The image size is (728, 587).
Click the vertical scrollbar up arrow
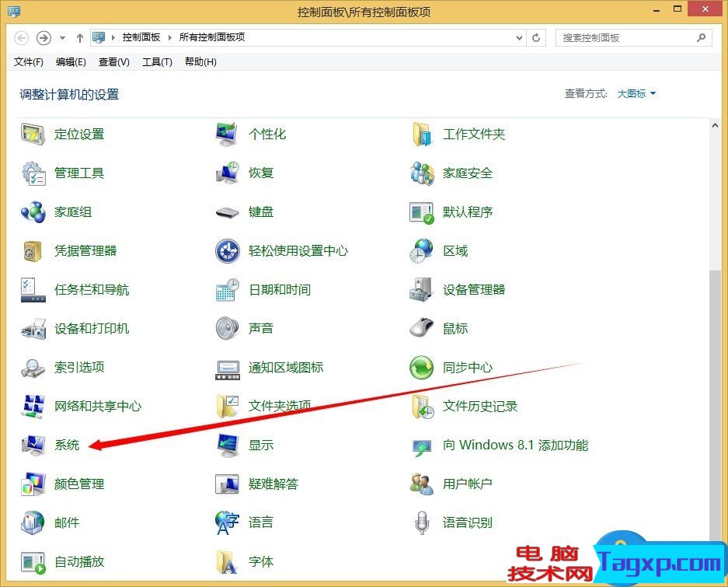pyautogui.click(x=715, y=125)
